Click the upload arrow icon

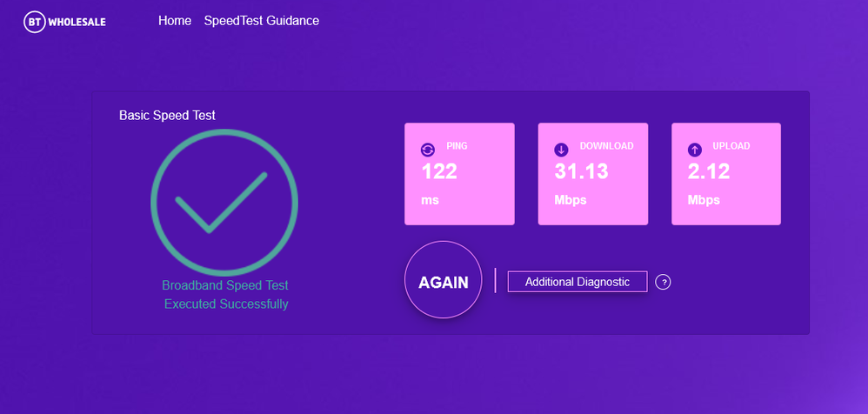coord(694,149)
